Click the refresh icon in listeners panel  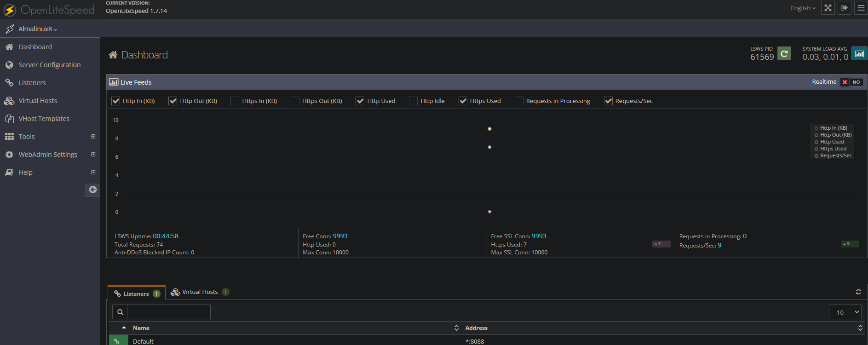click(858, 292)
